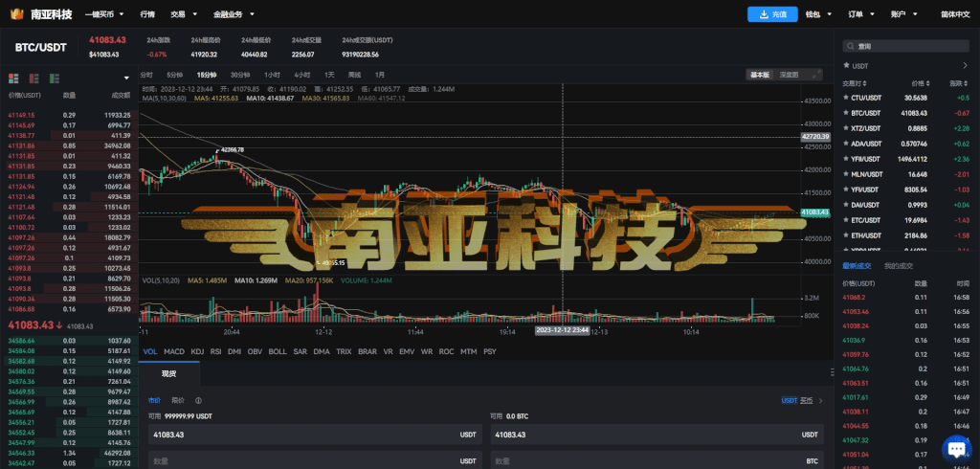Open the 交易 dropdown menu
The image size is (980, 469).
(x=184, y=13)
